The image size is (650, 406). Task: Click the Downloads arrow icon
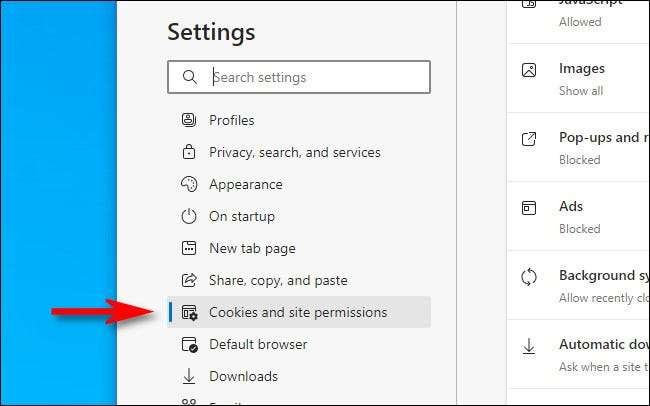(x=189, y=376)
